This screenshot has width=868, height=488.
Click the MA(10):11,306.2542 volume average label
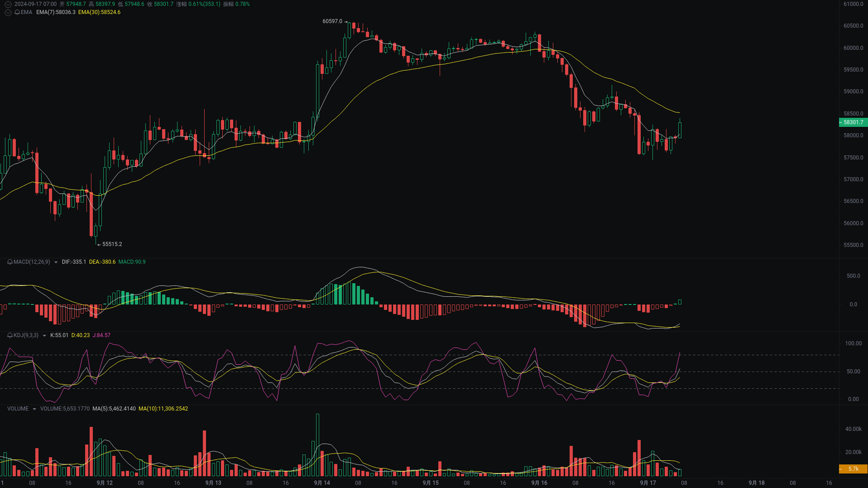pos(164,408)
